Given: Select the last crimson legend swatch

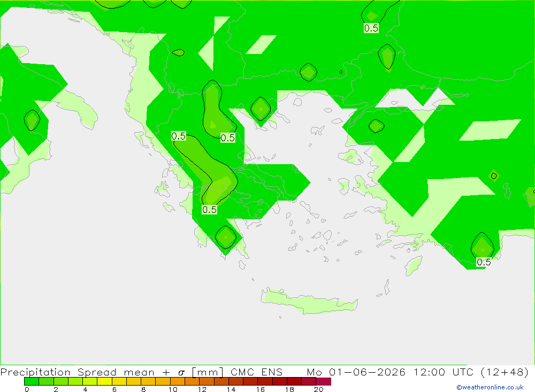Looking at the screenshot, I should [324, 381].
